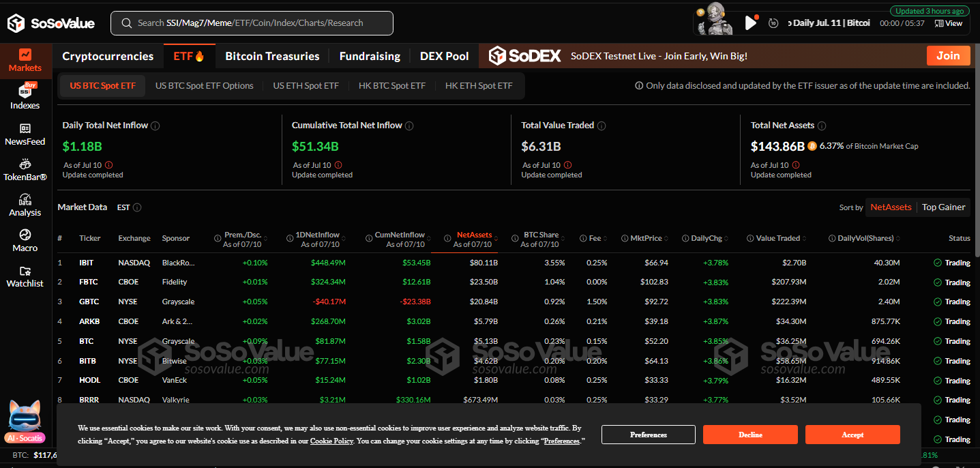Image resolution: width=980 pixels, height=468 pixels.
Task: Open the NewsFeed sidebar section
Action: pyautogui.click(x=25, y=134)
